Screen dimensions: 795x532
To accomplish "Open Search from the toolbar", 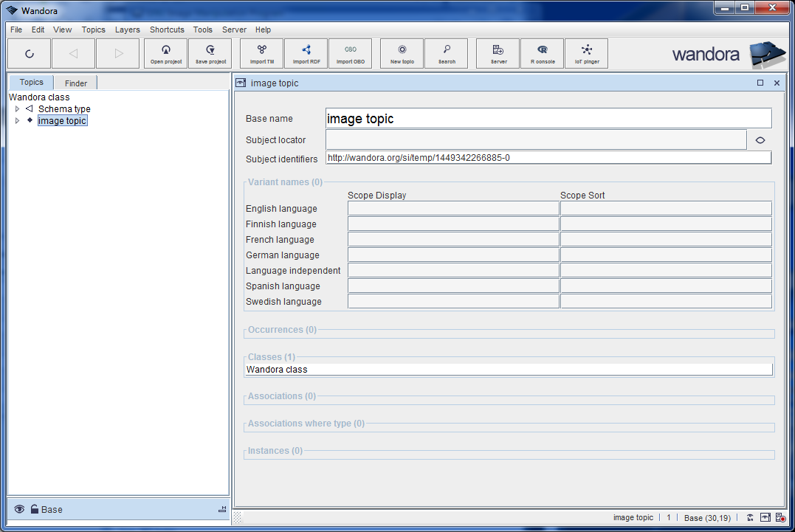I will (446, 53).
